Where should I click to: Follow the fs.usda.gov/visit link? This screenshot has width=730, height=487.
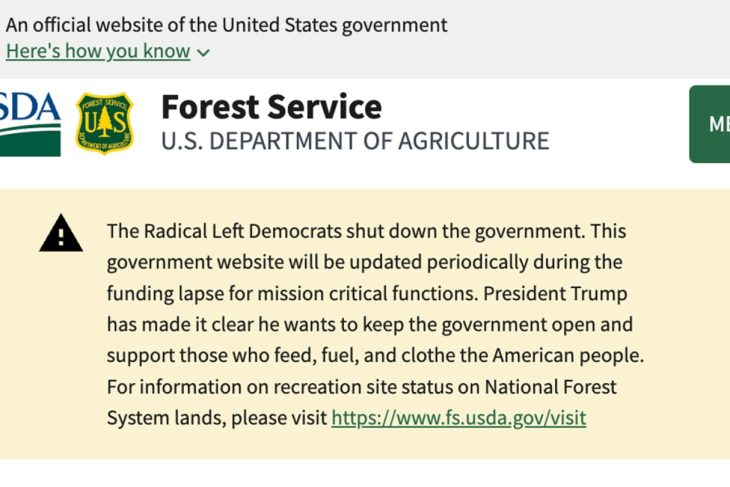click(458, 418)
